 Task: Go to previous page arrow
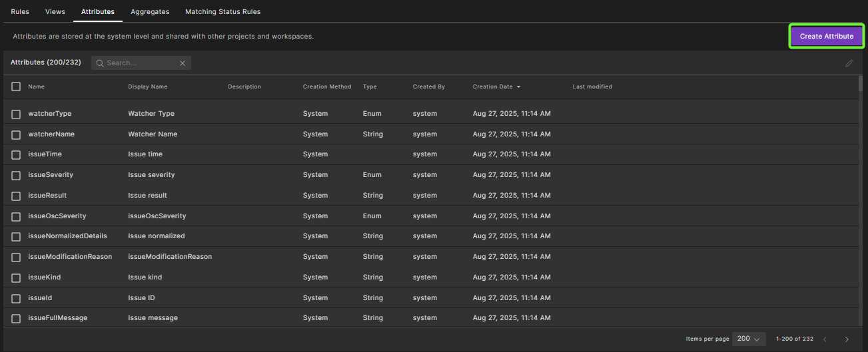(x=825, y=339)
